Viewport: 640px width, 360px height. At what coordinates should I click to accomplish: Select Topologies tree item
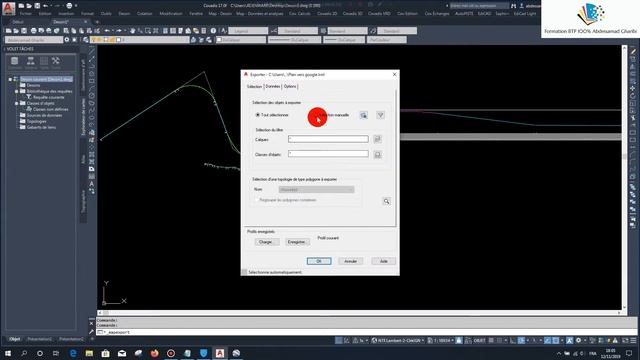[37, 122]
